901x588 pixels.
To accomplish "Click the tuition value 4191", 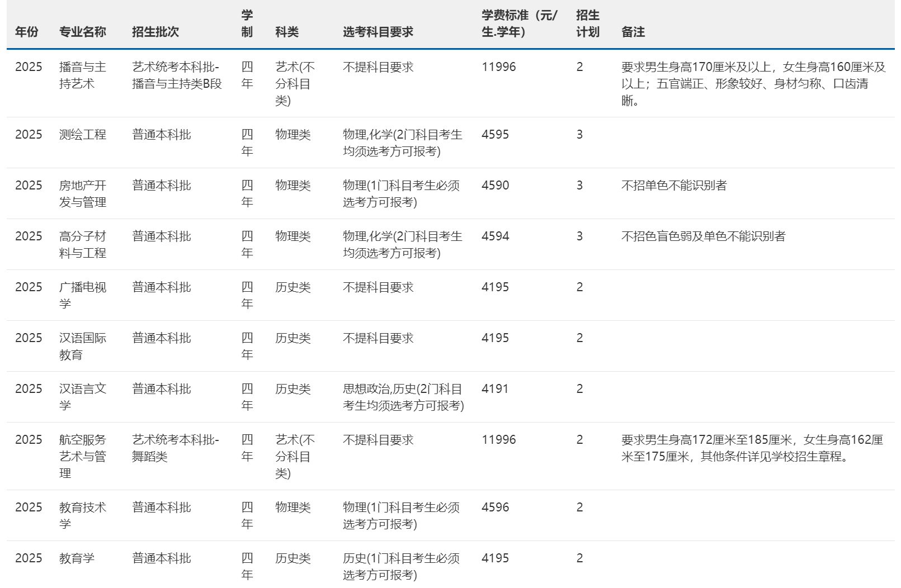I will 495,389.
